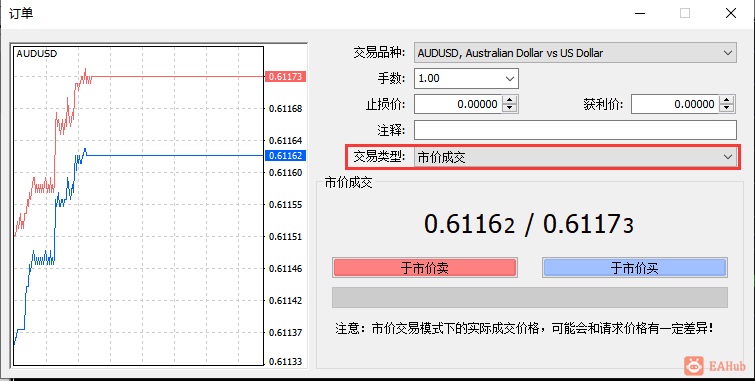This screenshot has height=381, width=755.
Task: Open the 交易品种 symbol dropdown
Action: point(575,53)
